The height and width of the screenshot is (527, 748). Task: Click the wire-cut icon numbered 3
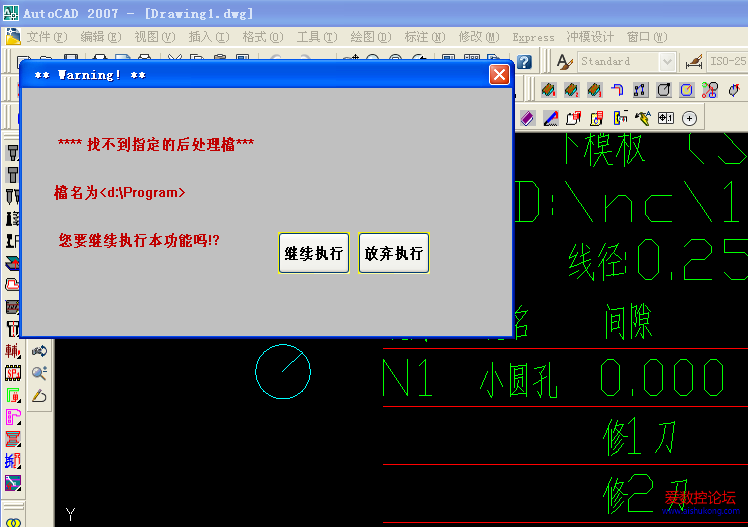(594, 90)
